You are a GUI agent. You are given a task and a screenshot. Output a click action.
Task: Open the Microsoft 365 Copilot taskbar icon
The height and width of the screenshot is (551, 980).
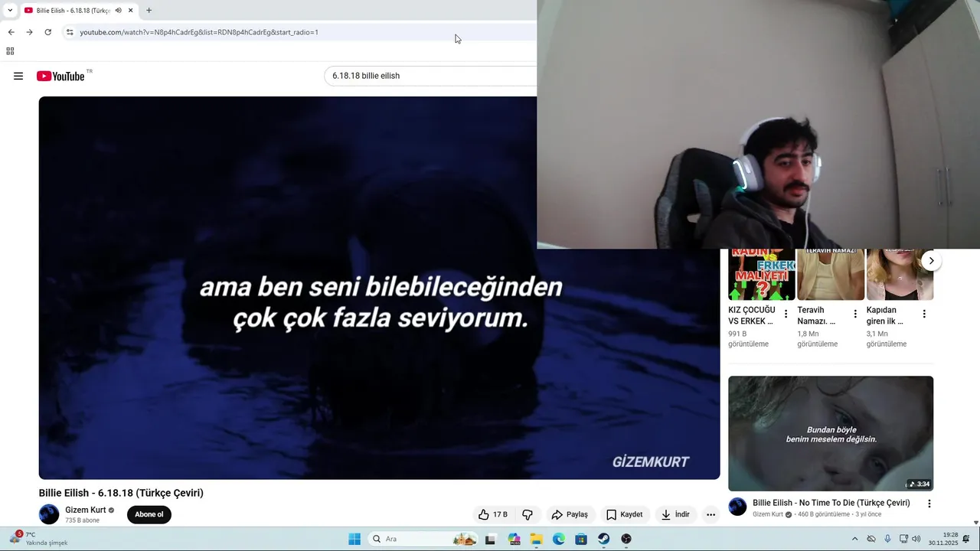[x=514, y=539]
